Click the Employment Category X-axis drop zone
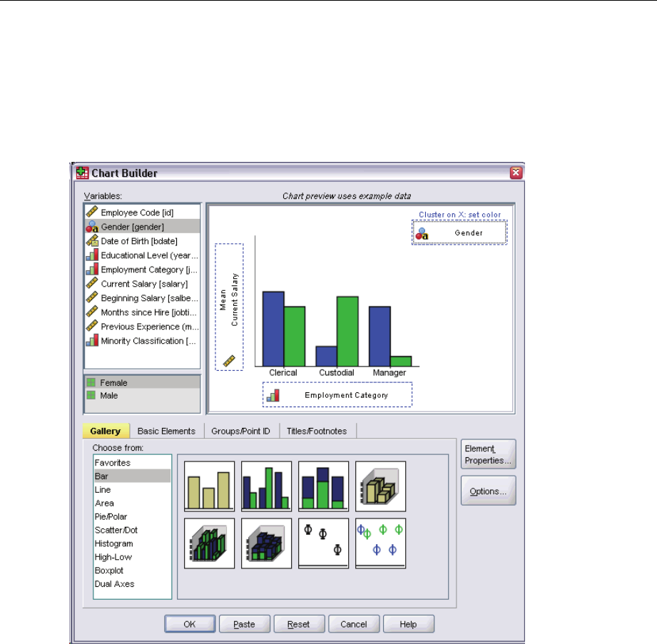The image size is (657, 644). (337, 394)
